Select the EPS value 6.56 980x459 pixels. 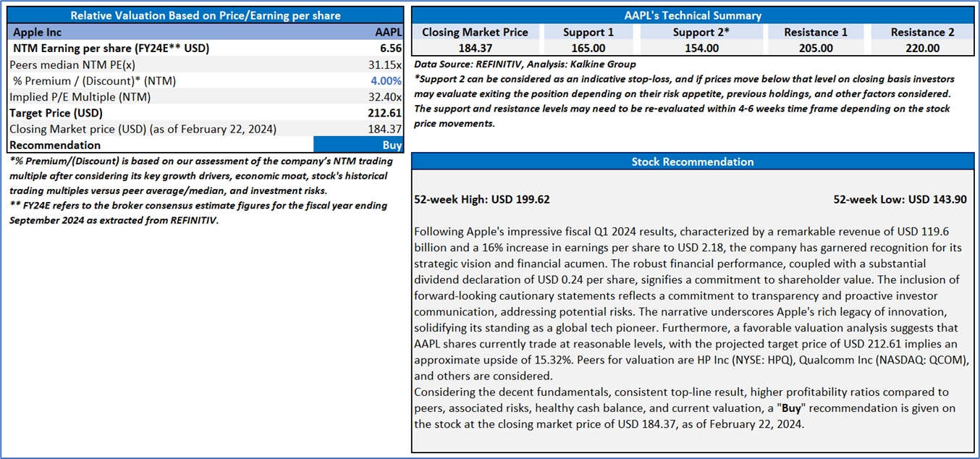pos(390,49)
